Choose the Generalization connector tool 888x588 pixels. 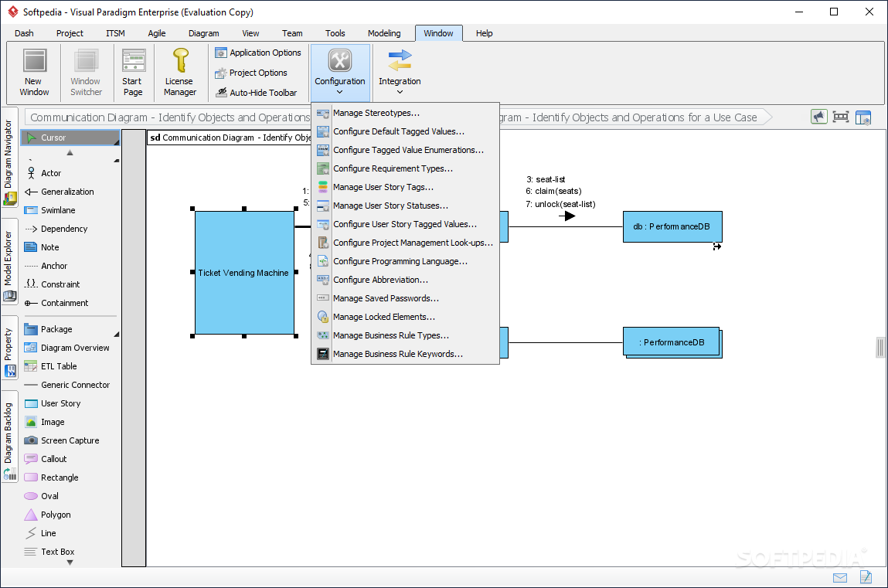click(x=70, y=192)
